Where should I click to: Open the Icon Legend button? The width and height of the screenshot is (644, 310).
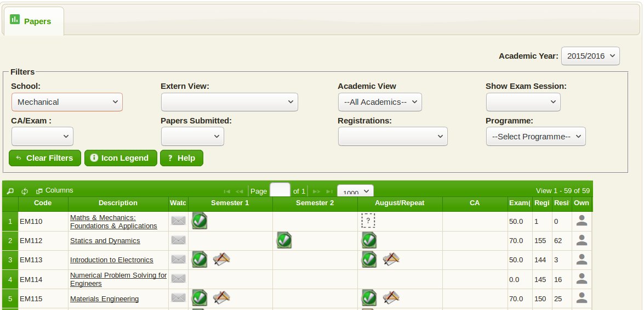[x=120, y=158]
